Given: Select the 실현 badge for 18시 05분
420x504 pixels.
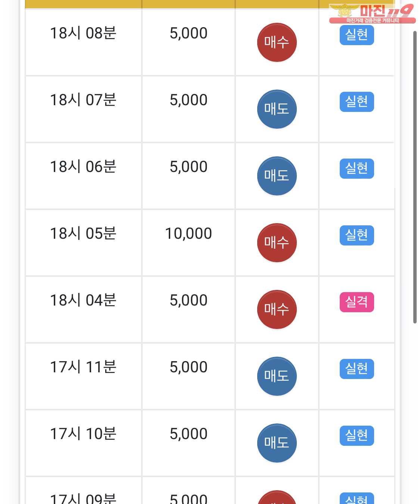Looking at the screenshot, I should point(357,235).
